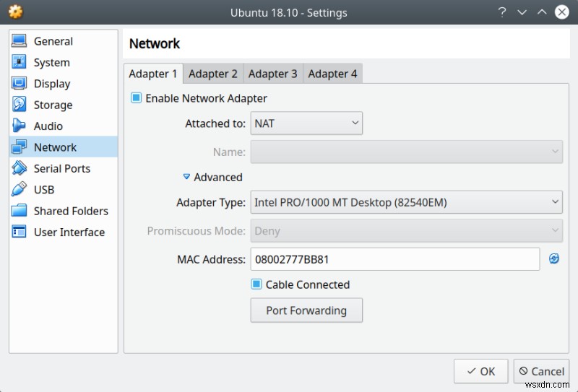Click the Shared Folders folder icon
Screen dimensions: 578x392
click(x=19, y=210)
